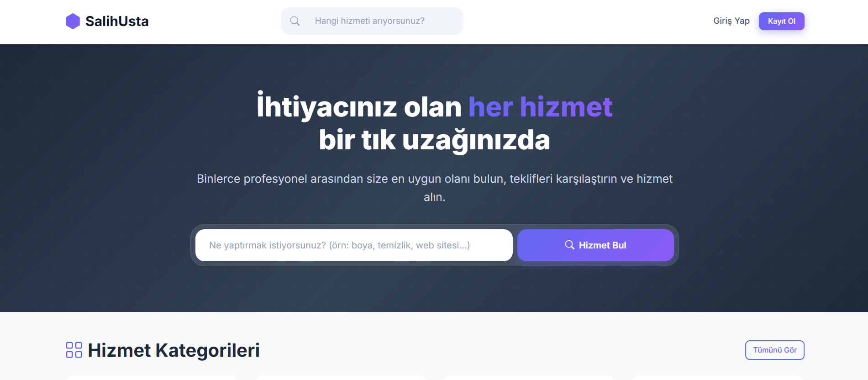
Task: Open the SalihUsta brand name link
Action: pyautogui.click(x=117, y=21)
